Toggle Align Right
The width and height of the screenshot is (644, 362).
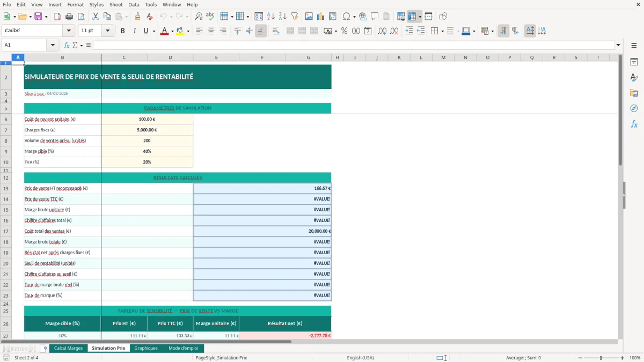coord(223,31)
